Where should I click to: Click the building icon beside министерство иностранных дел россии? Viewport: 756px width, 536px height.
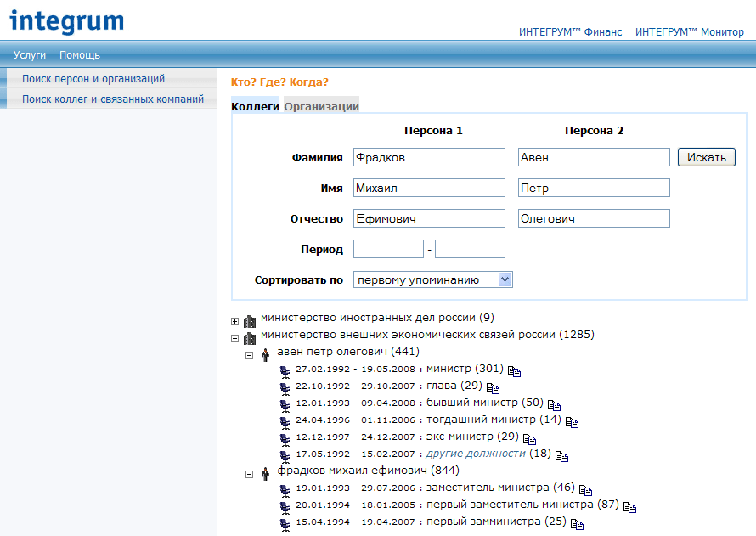click(250, 321)
